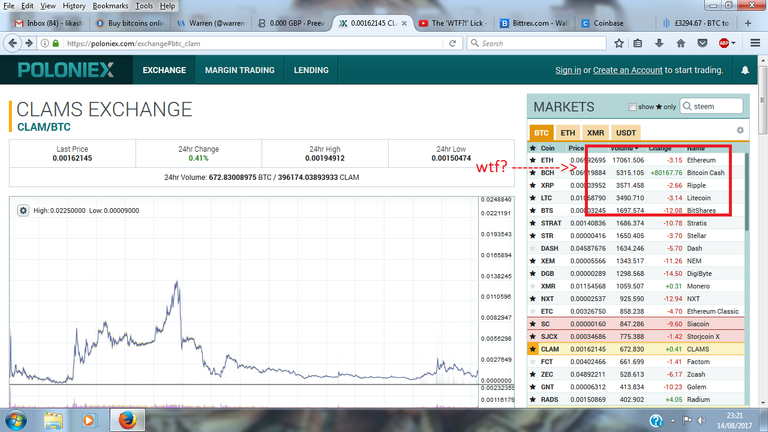Click the notifications bell icon

pyautogui.click(x=745, y=71)
